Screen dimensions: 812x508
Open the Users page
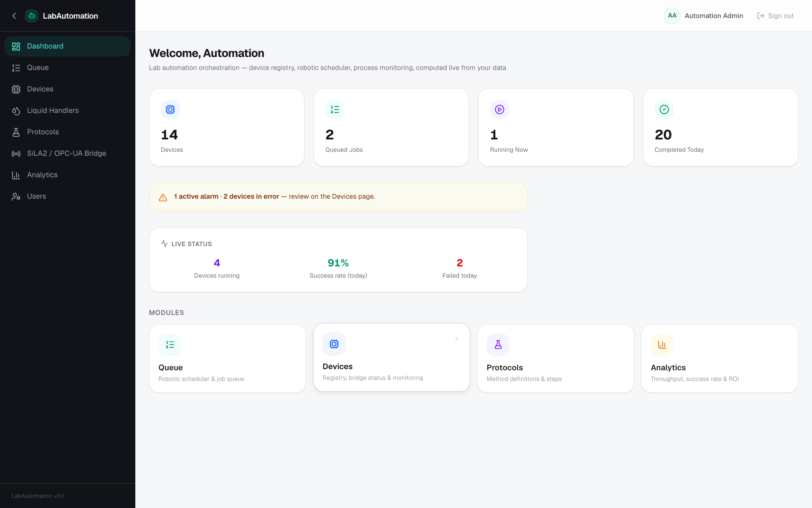pos(67,196)
